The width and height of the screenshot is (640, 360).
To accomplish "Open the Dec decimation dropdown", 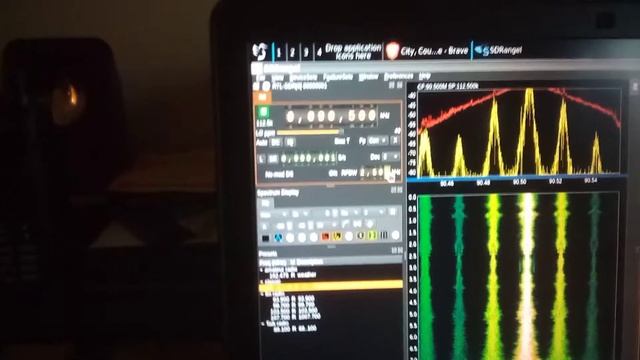I will (x=390, y=157).
